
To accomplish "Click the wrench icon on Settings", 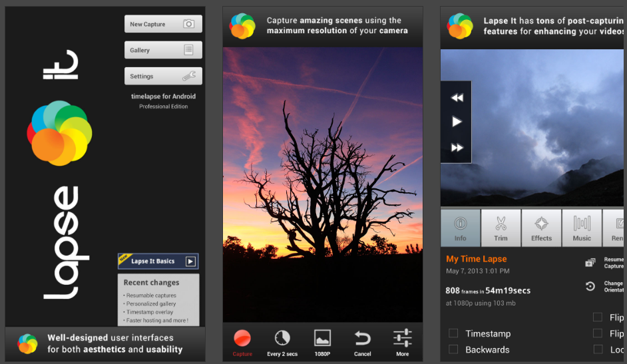I will pyautogui.click(x=189, y=76).
